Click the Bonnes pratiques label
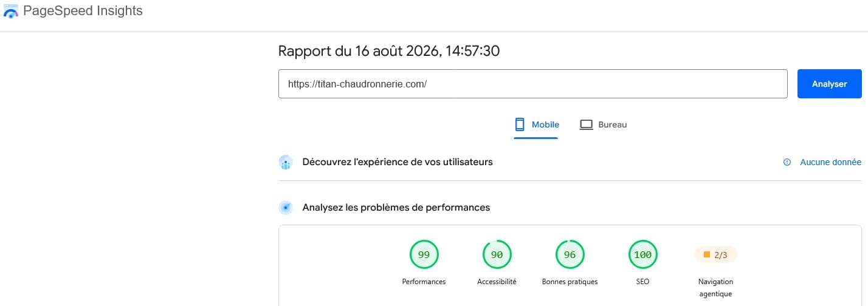The width and height of the screenshot is (868, 306). point(570,282)
